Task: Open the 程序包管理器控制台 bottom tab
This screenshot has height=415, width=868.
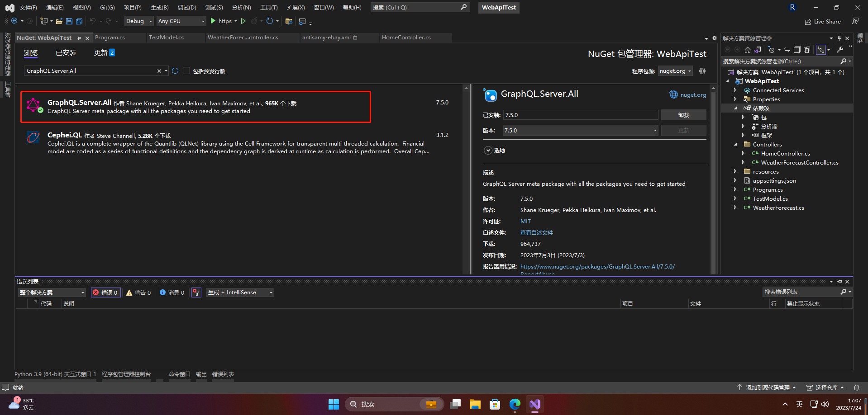Action: pyautogui.click(x=126, y=374)
